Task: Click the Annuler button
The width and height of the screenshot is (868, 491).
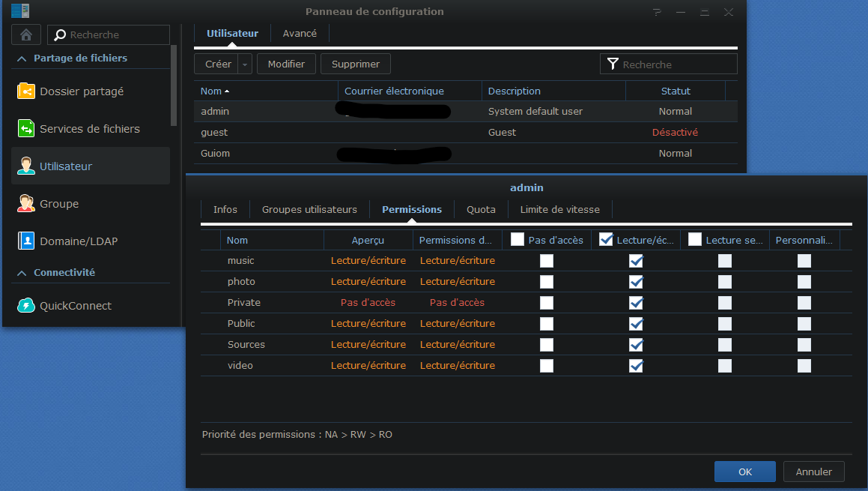Action: pyautogui.click(x=814, y=472)
